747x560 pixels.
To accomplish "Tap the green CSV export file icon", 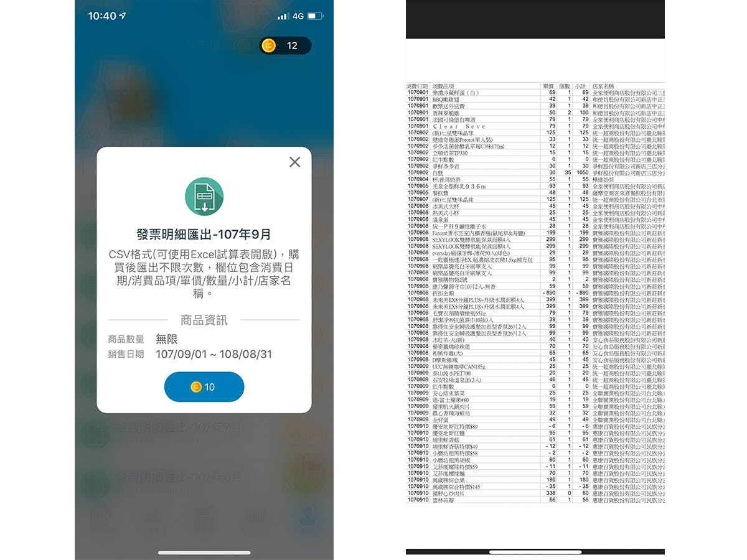I will (204, 197).
